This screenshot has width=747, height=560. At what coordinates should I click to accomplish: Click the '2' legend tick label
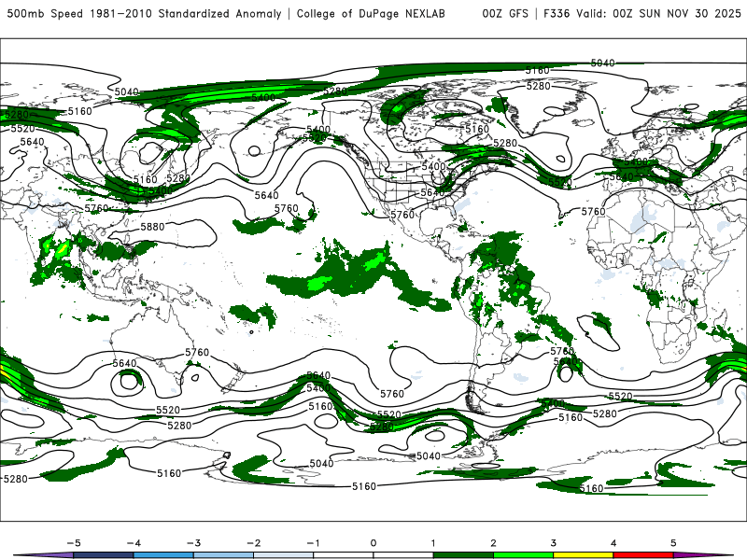pos(494,543)
